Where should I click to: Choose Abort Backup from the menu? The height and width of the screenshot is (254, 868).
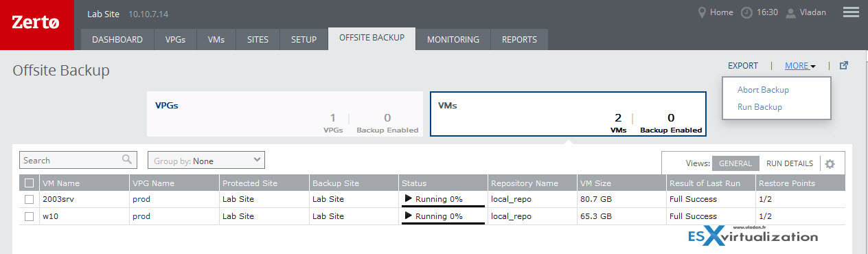tap(763, 90)
